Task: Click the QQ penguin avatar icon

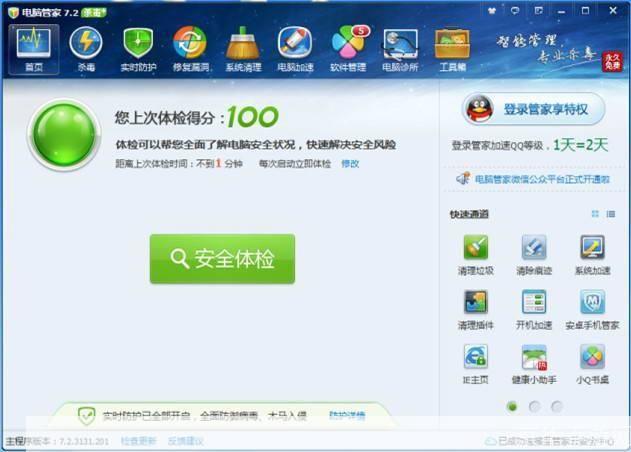Action: (x=479, y=109)
